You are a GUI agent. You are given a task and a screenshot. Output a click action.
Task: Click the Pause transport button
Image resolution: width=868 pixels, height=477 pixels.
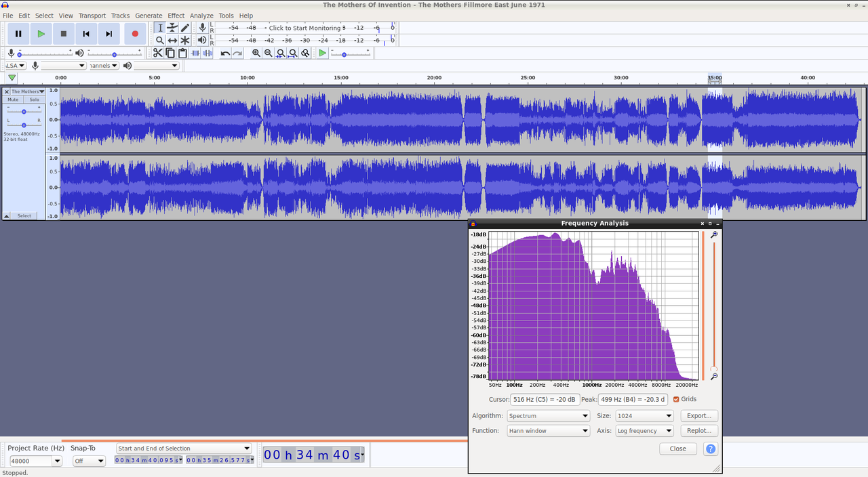18,33
